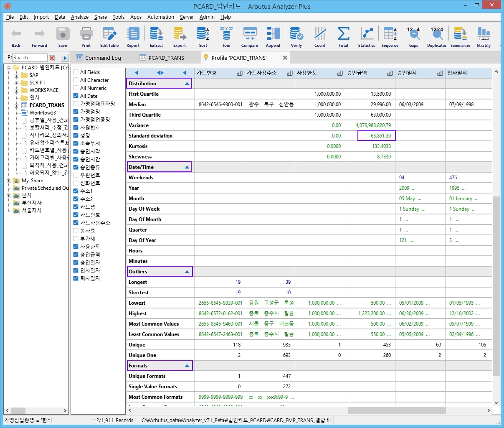Open the Join tool
Image resolution: width=504 pixels, height=428 pixels.
(x=226, y=36)
